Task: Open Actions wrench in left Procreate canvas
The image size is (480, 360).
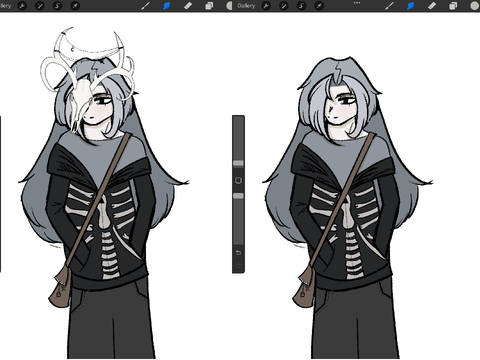Action: tap(22, 6)
